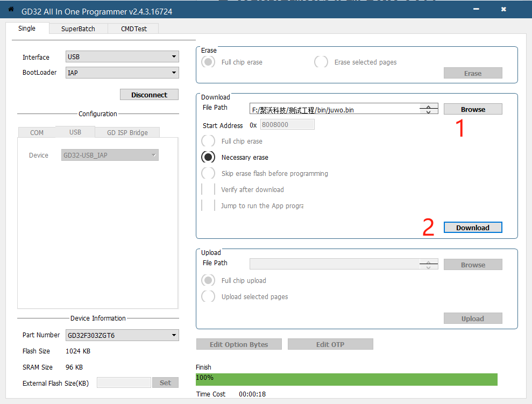
Task: Expand the Part Number dropdown GD32F303ZGT6
Action: point(122,335)
